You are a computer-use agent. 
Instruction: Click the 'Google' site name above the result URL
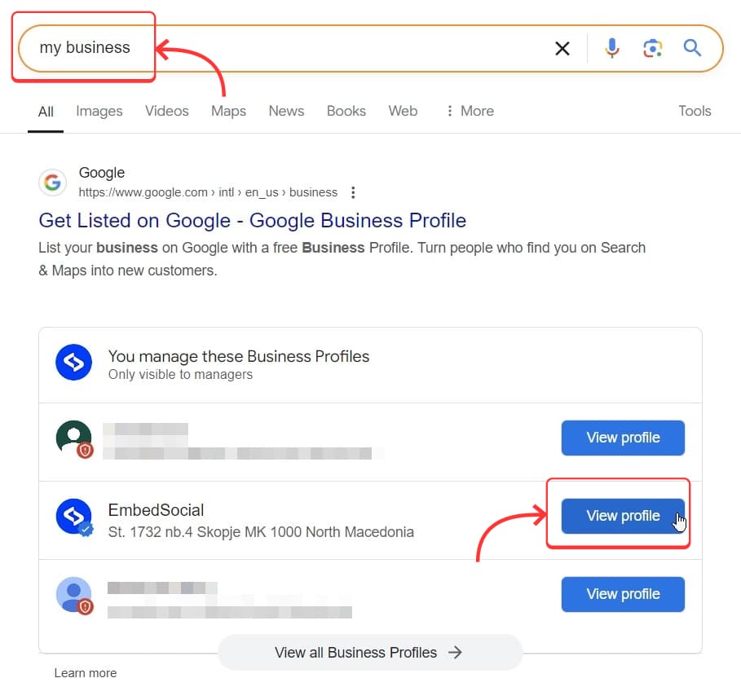(102, 173)
